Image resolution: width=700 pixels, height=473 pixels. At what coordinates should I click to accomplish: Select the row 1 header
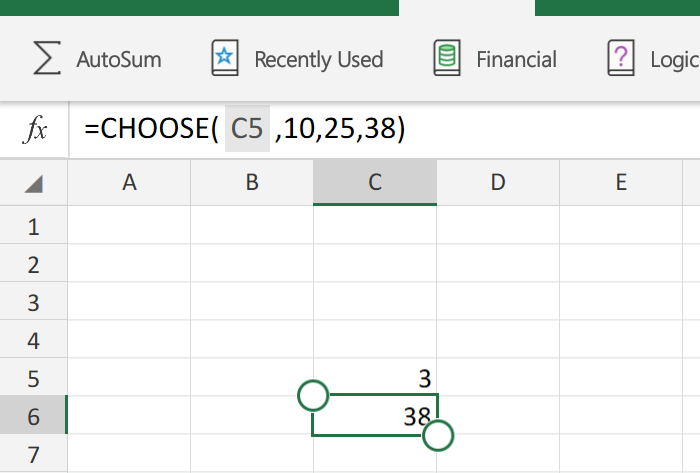click(33, 225)
